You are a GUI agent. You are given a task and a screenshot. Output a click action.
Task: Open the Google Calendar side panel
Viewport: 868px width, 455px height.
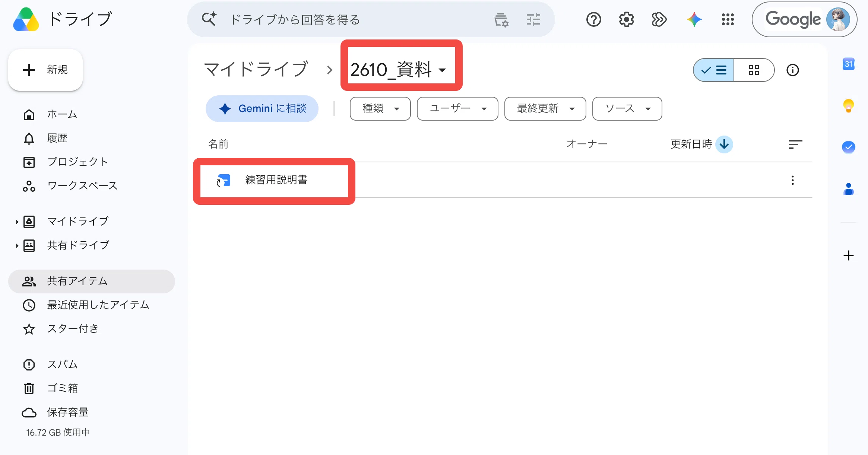(848, 64)
